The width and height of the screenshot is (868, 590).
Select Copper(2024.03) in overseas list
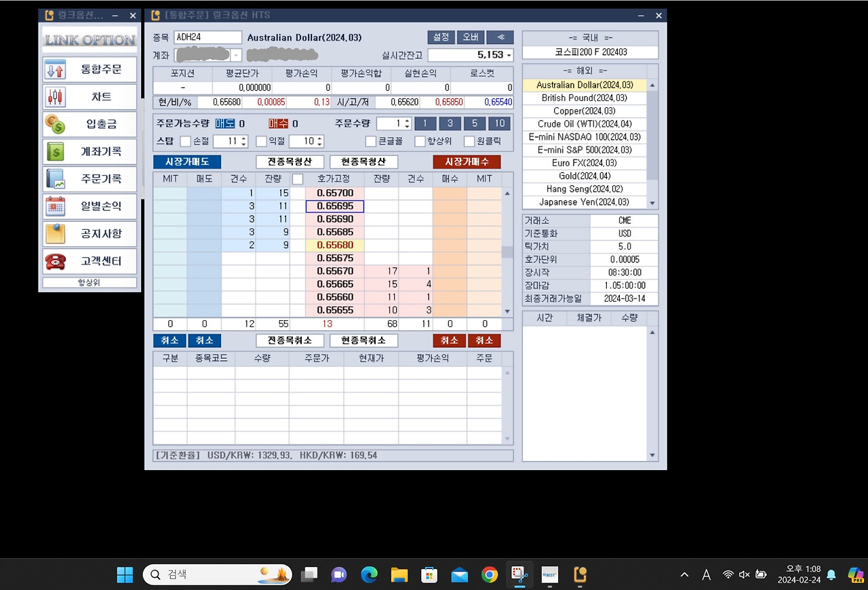coord(585,111)
